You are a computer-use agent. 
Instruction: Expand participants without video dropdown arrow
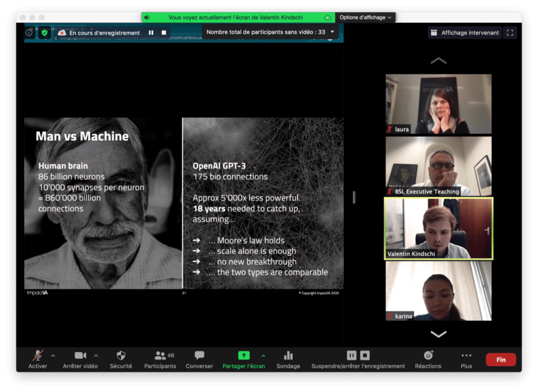click(332, 32)
